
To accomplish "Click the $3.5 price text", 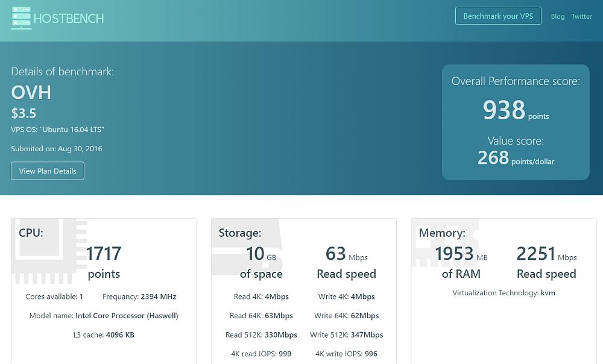I will click(24, 113).
